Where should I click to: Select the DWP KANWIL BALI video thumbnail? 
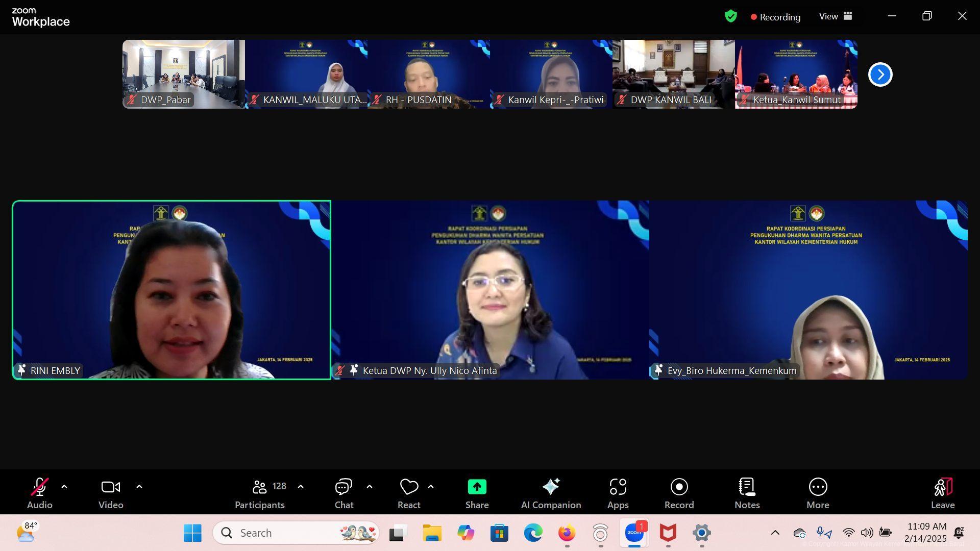[673, 73]
